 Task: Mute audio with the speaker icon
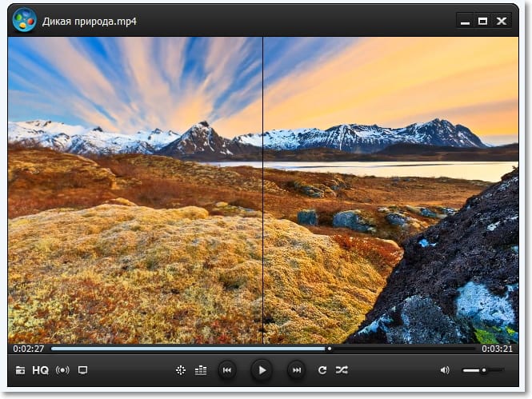point(445,370)
